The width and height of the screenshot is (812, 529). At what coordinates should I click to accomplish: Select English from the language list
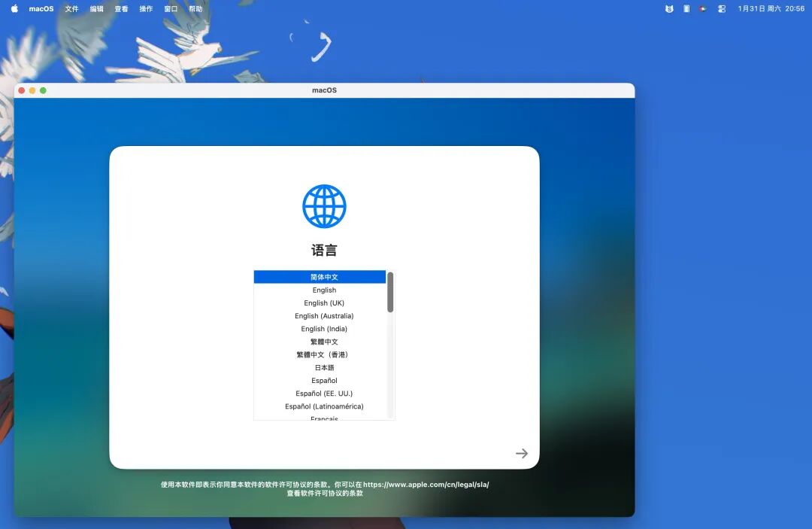(324, 290)
